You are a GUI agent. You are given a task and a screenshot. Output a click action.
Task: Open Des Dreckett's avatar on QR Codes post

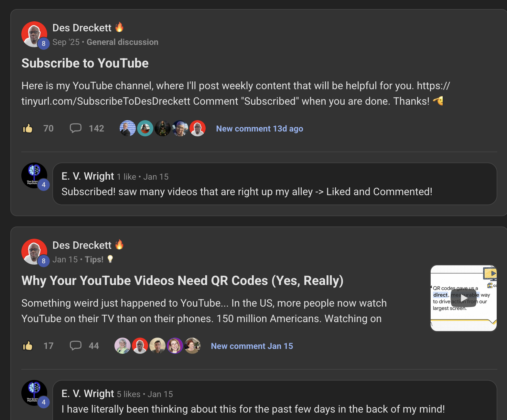click(34, 252)
